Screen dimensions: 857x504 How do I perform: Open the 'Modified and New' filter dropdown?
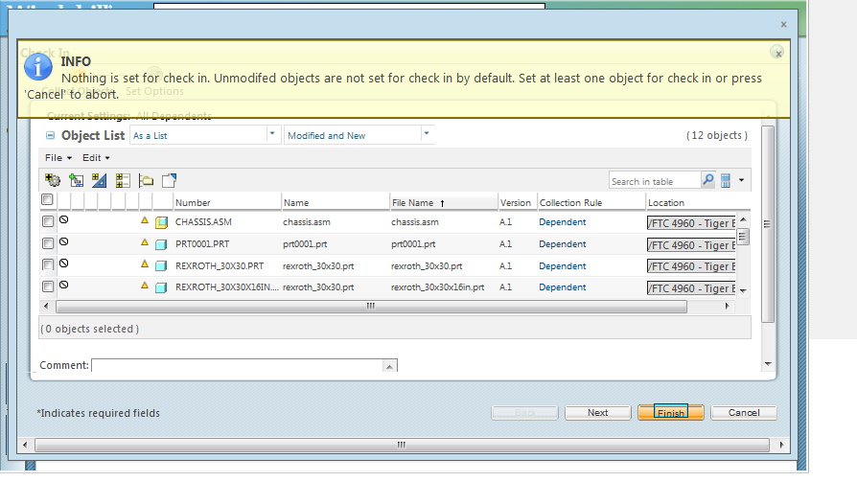[427, 134]
